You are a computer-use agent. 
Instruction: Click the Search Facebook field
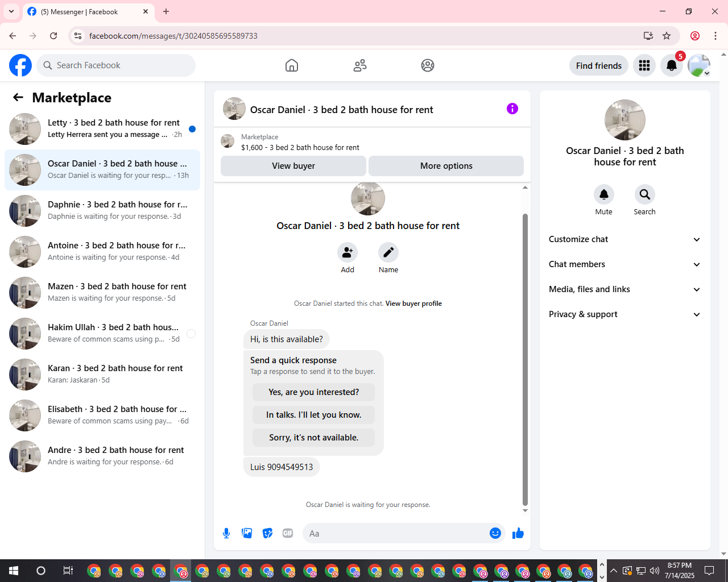tap(116, 65)
